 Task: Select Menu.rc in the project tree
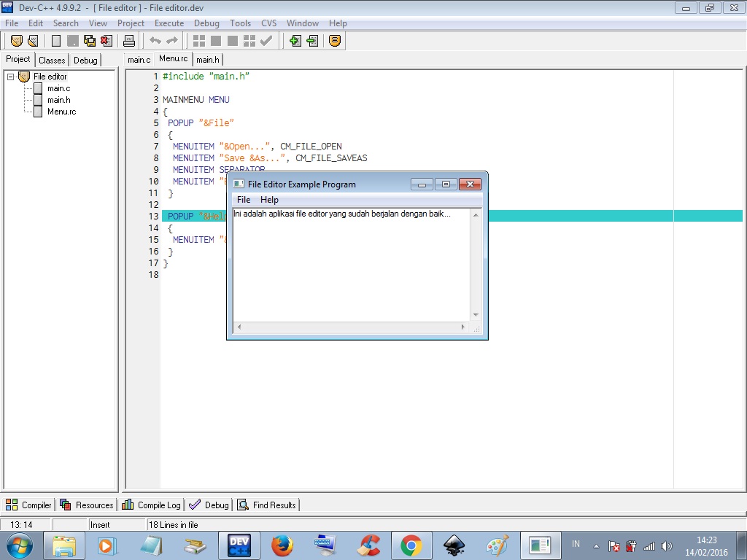(x=61, y=112)
